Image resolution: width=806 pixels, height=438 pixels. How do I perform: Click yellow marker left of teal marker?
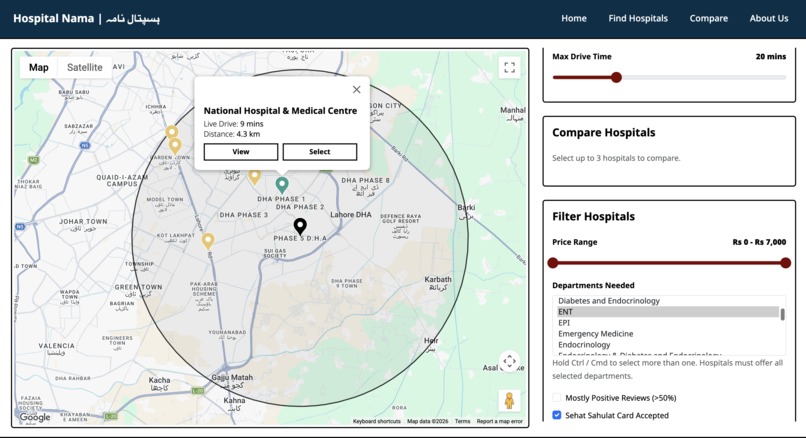pyautogui.click(x=254, y=176)
